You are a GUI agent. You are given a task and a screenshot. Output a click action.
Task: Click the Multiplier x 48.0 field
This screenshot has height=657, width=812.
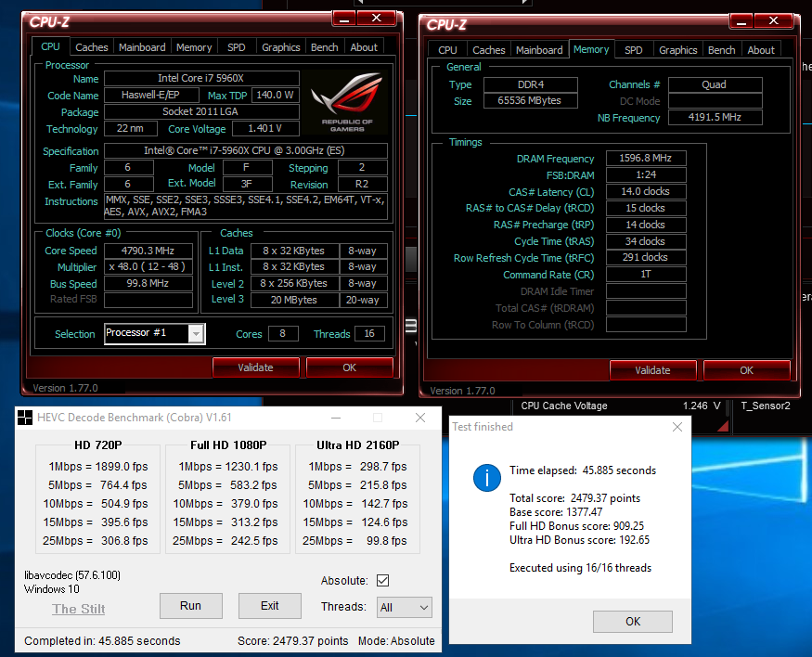click(148, 266)
